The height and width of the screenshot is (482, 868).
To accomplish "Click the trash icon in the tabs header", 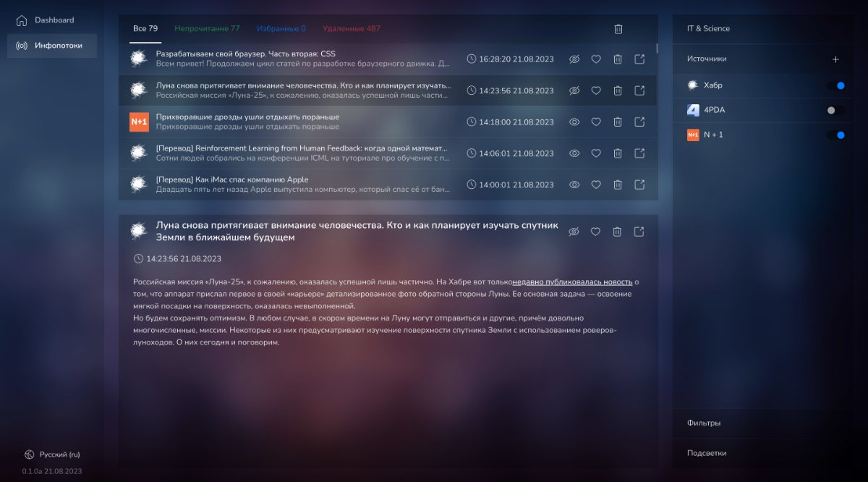I will [618, 29].
